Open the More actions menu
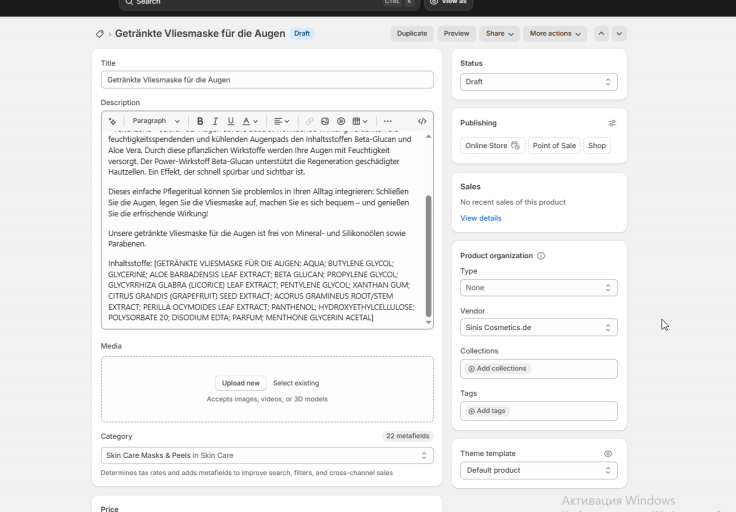 pos(555,34)
